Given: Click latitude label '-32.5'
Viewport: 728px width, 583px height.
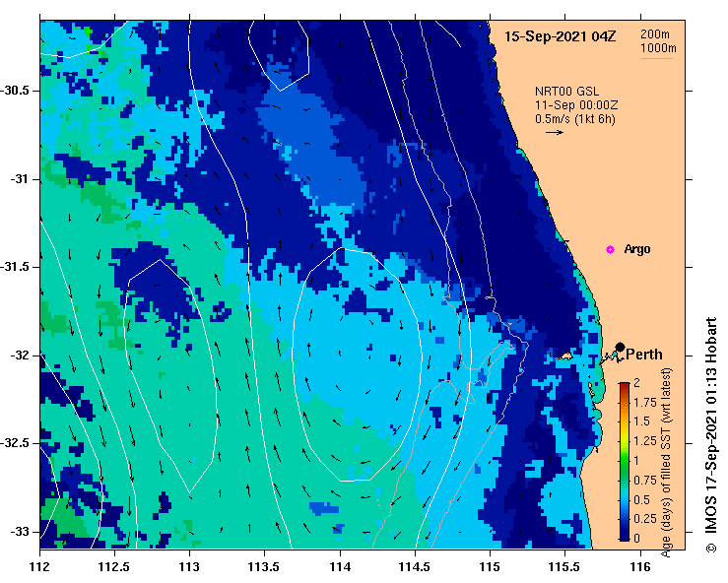Looking at the screenshot, I should pos(15,443).
